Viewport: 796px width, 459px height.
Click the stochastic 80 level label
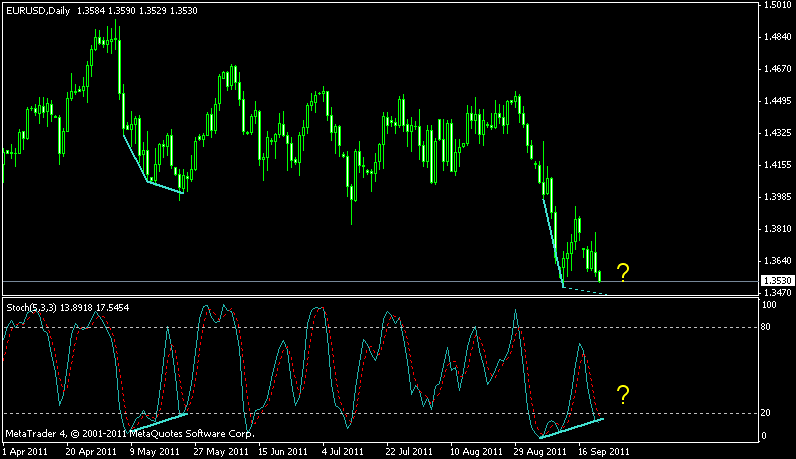pos(766,326)
